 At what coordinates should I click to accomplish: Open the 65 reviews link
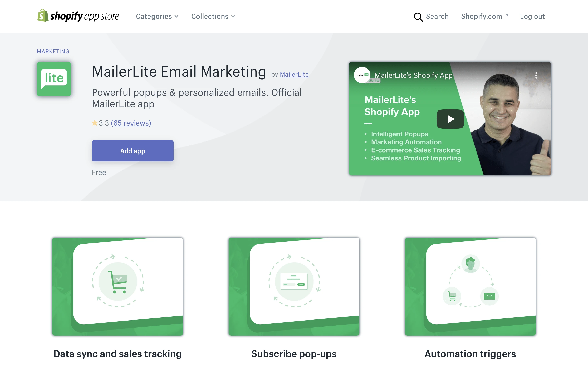pyautogui.click(x=131, y=123)
